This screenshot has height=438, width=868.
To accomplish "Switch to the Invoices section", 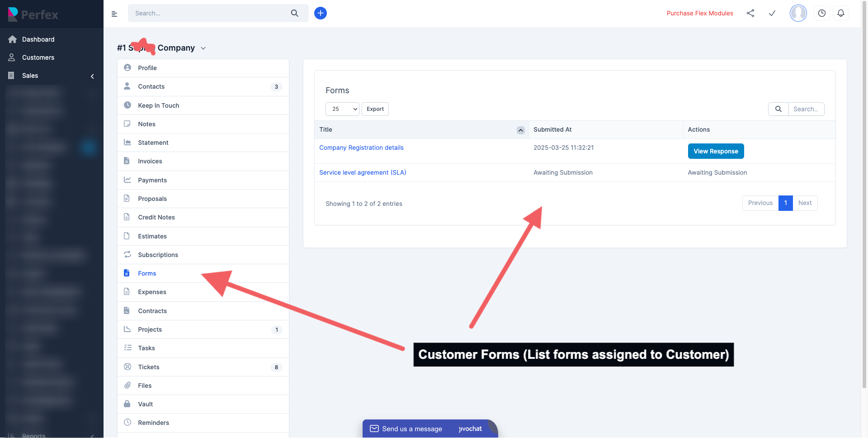I will coord(150,161).
